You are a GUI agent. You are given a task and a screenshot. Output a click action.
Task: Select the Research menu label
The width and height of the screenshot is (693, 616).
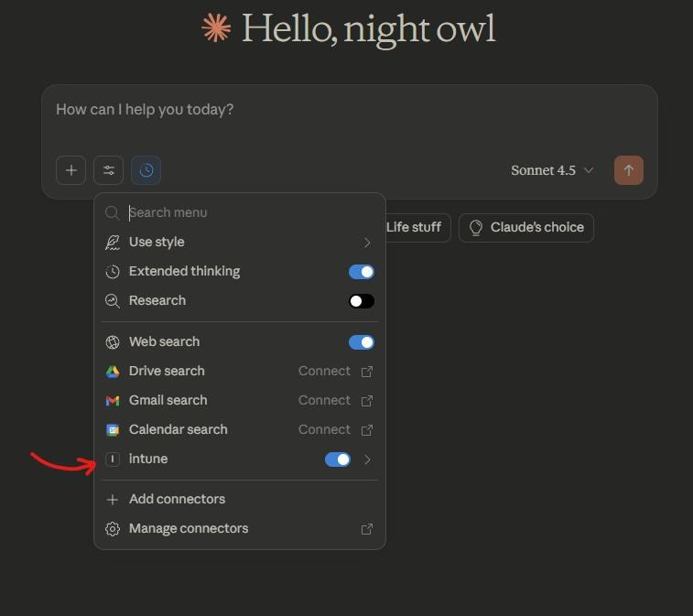(x=157, y=300)
